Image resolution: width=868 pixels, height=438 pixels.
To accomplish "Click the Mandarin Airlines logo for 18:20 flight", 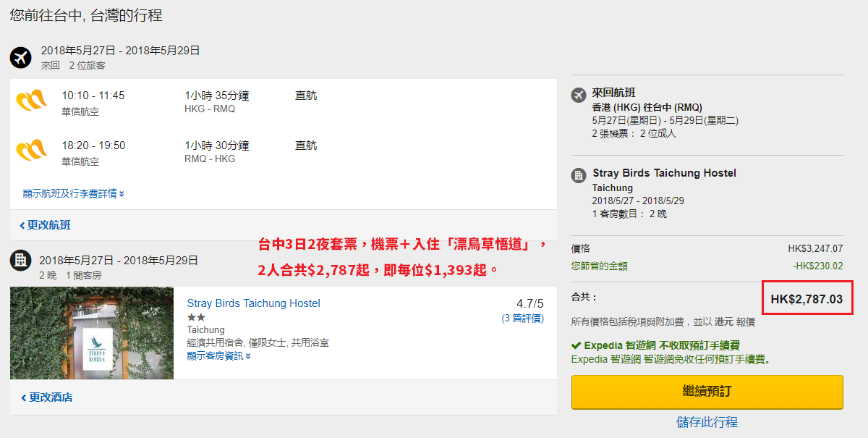I will 31,150.
